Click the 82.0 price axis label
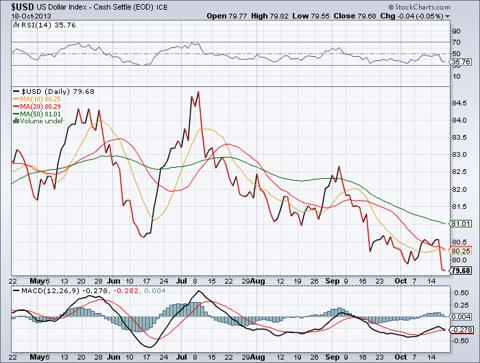 click(x=460, y=189)
